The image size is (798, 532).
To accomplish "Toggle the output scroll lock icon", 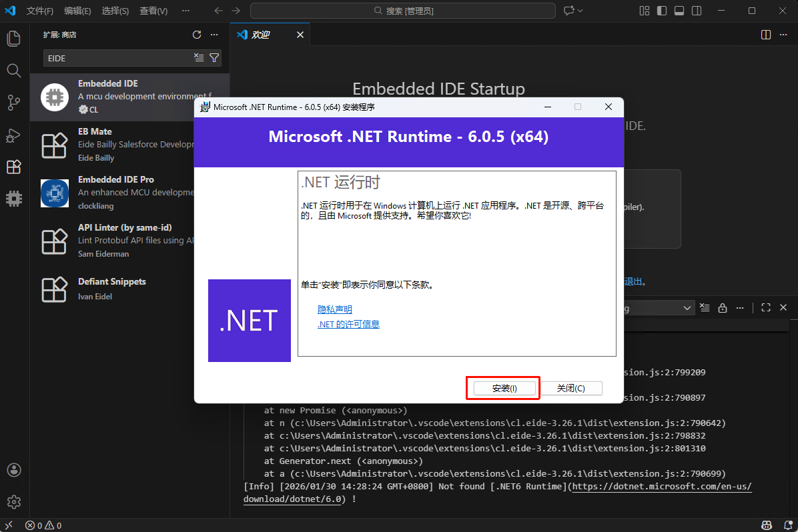I will pyautogui.click(x=722, y=307).
